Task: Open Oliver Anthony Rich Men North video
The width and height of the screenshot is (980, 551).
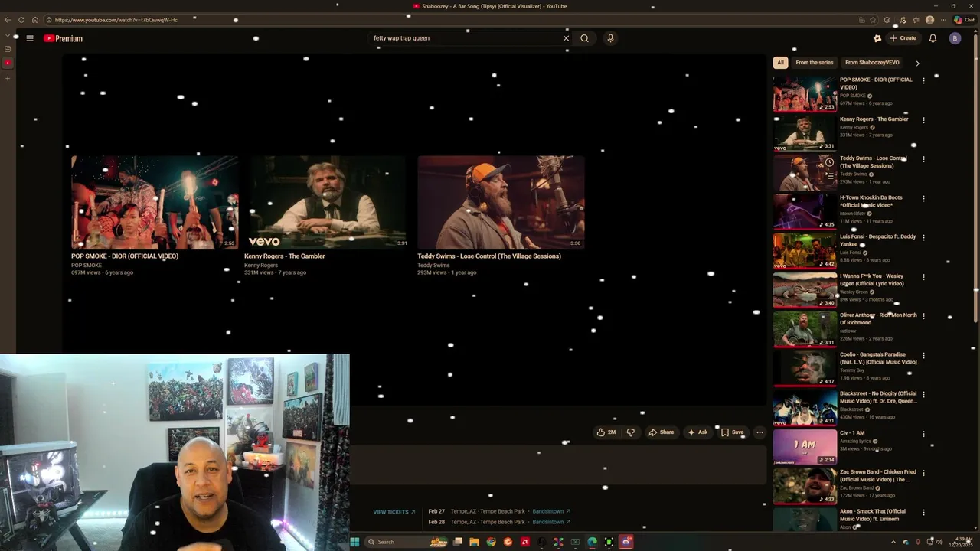Action: (805, 328)
